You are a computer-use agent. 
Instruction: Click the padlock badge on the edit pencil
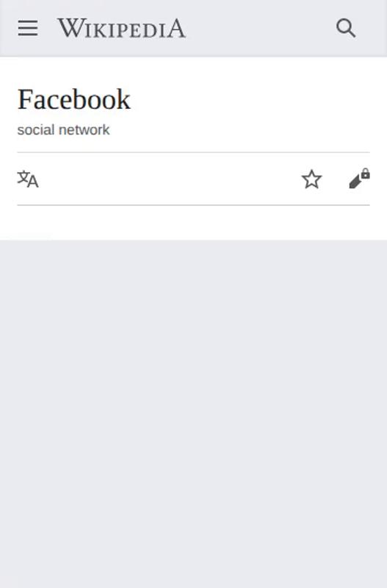[366, 173]
